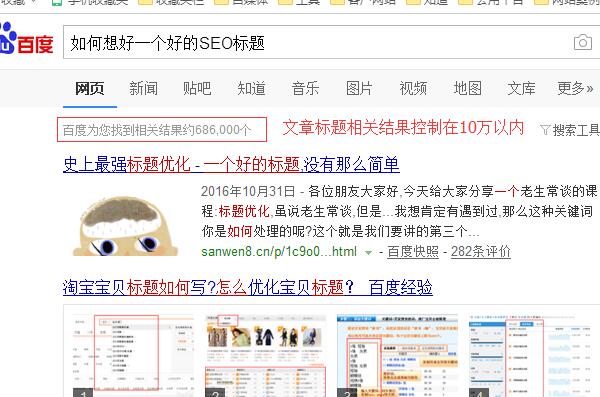The image size is (600, 397).
Task: Select the 音乐 tab
Action: coord(305,88)
